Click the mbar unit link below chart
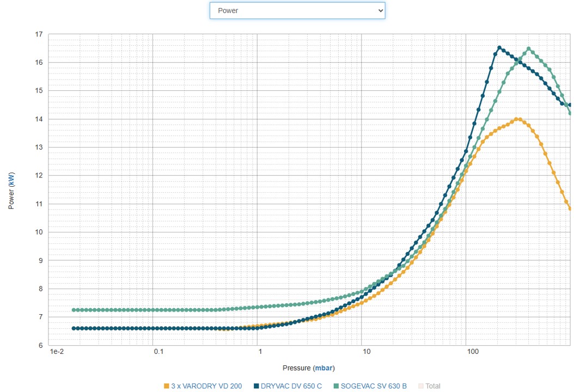The image size is (574, 392). [324, 368]
